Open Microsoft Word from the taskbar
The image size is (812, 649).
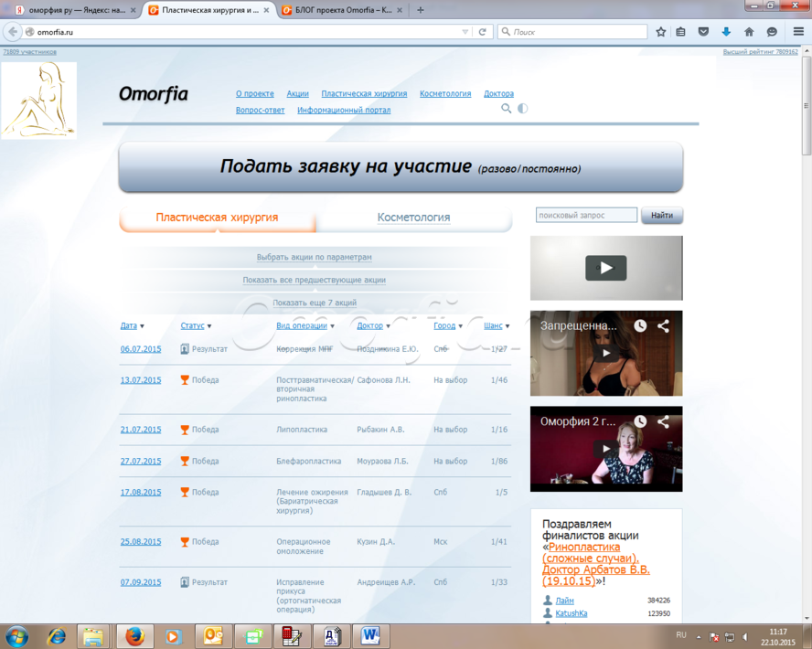(x=370, y=636)
